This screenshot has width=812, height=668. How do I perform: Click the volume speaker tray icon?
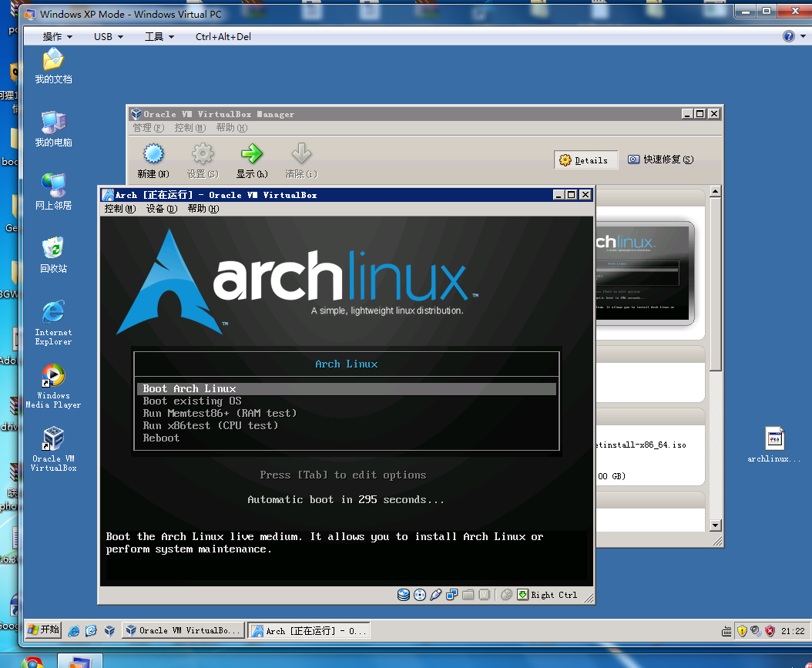pyautogui.click(x=756, y=631)
